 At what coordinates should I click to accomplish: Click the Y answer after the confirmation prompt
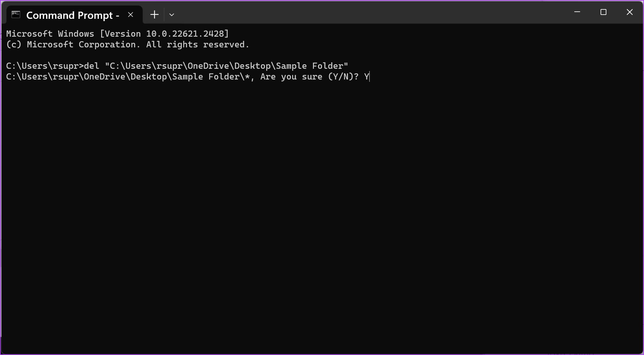click(366, 77)
